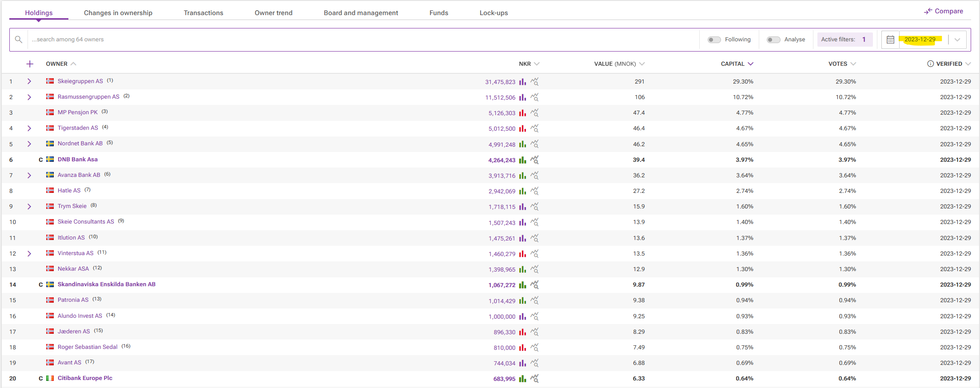Open trend analysis icon for Avanza Bank AB

point(534,176)
